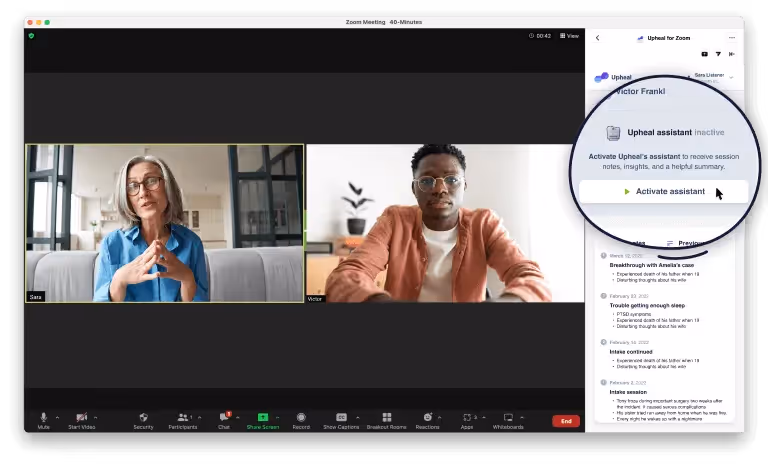Click Activate assistant button
This screenshot has width=768, height=464.
pos(664,192)
